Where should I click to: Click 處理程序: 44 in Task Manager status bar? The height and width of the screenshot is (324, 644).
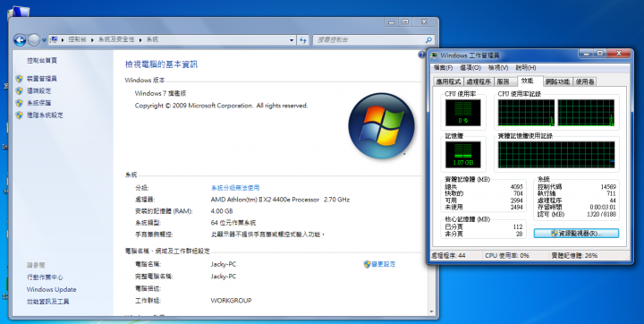[x=448, y=255]
